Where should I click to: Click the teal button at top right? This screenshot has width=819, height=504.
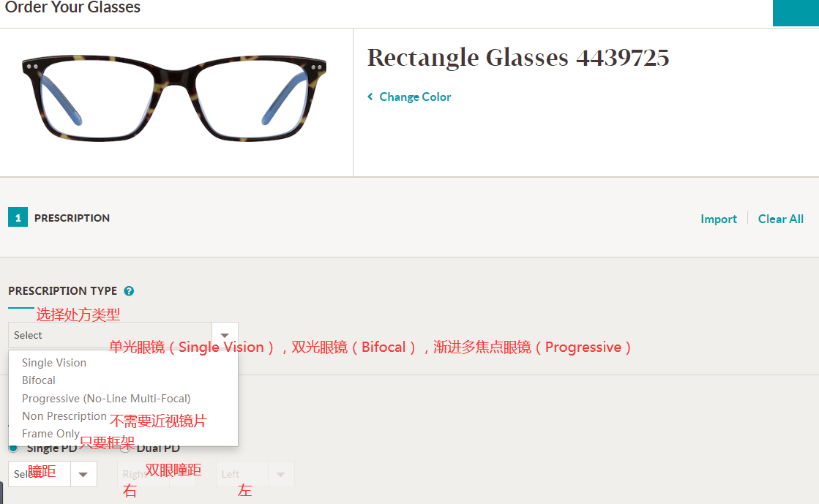(x=796, y=12)
